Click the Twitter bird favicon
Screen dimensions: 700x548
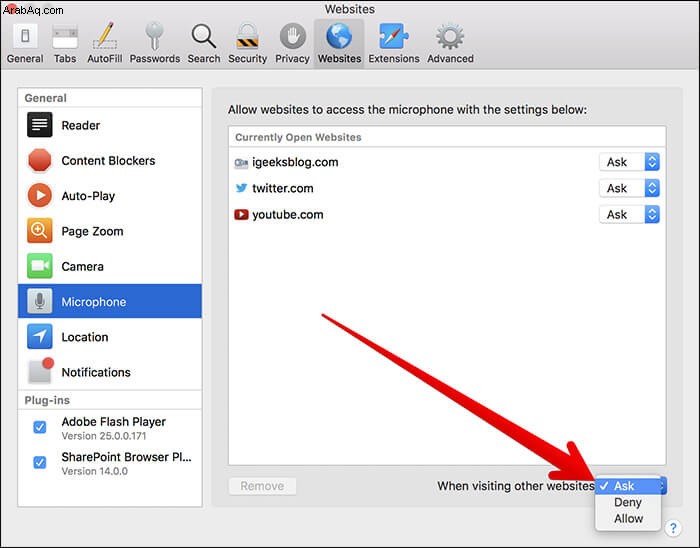(241, 188)
